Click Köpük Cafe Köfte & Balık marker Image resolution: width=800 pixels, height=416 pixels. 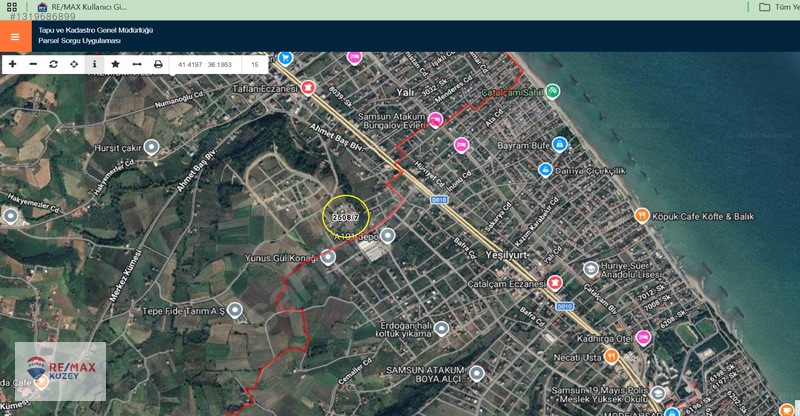pyautogui.click(x=642, y=215)
